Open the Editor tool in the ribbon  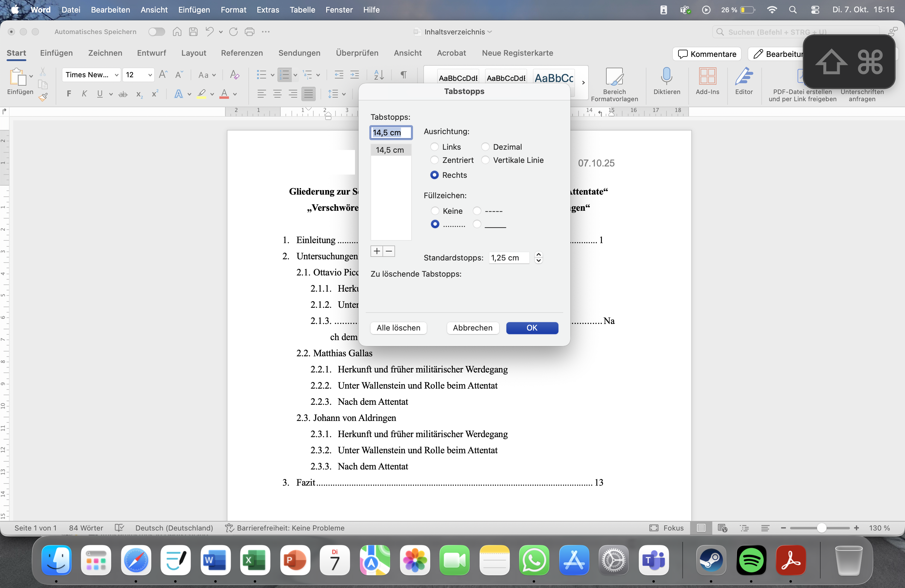point(744,81)
